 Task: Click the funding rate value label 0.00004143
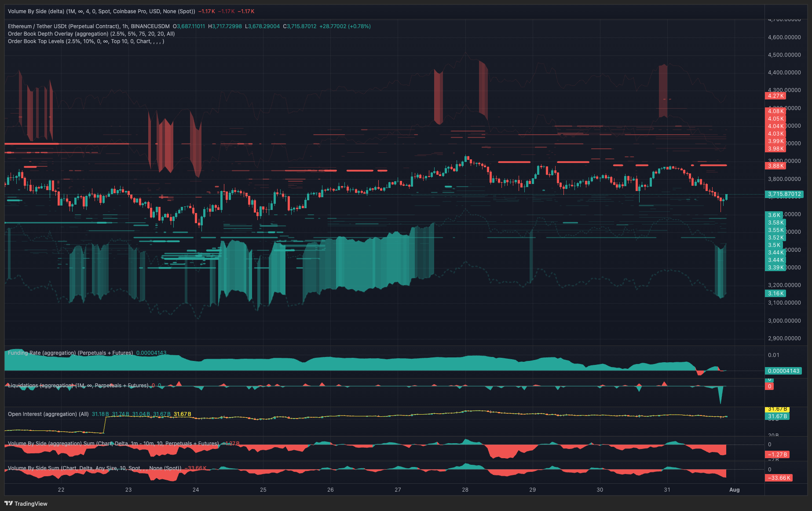(x=783, y=371)
